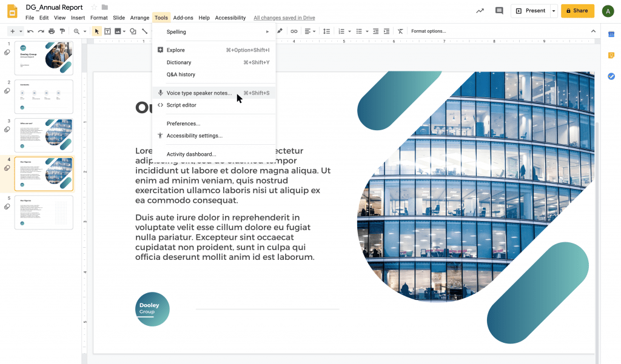Open the Zoom dropdown in toolbar
Screen dimensions: 621x364
79,31
